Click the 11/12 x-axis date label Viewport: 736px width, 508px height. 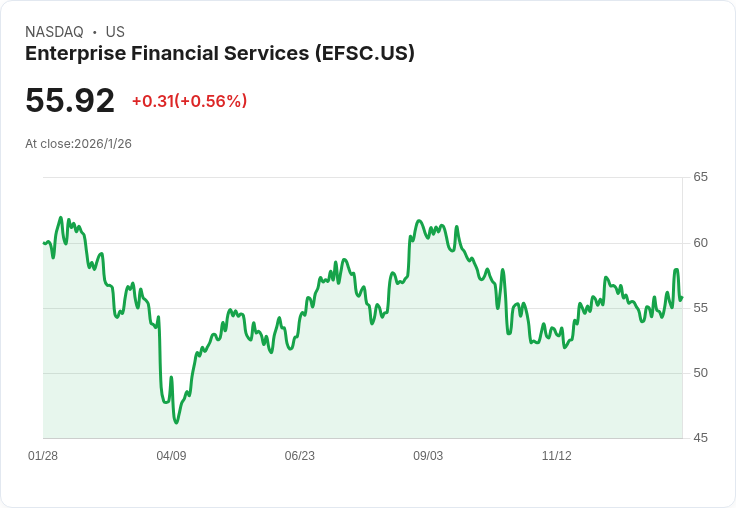click(557, 456)
